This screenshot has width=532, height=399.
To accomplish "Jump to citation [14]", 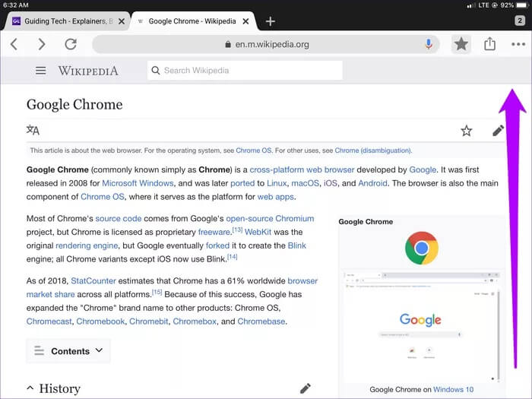I will coord(233,257).
